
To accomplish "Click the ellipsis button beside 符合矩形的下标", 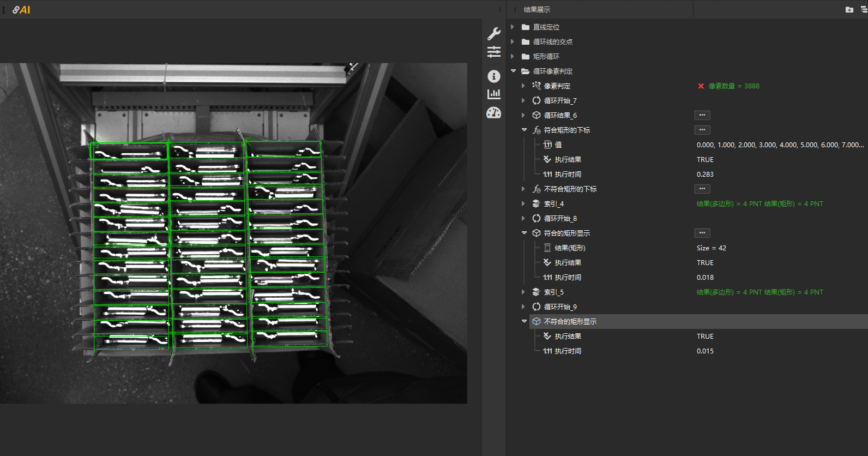I will (x=702, y=130).
